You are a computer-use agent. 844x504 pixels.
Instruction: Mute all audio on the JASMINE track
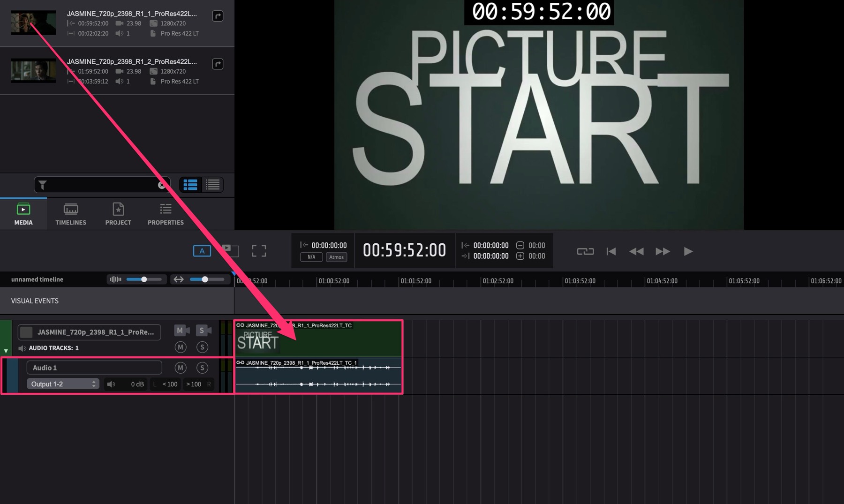click(x=181, y=347)
